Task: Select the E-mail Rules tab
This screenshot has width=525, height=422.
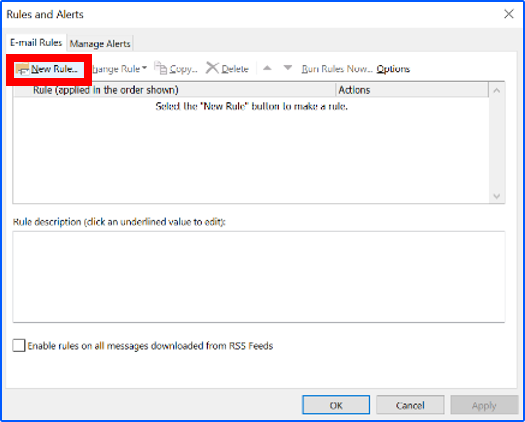Action: (36, 43)
